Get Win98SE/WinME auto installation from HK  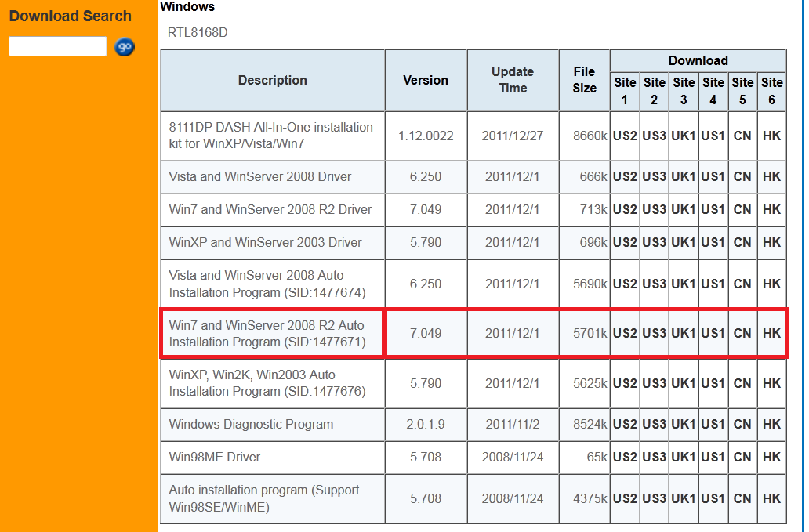pos(772,499)
